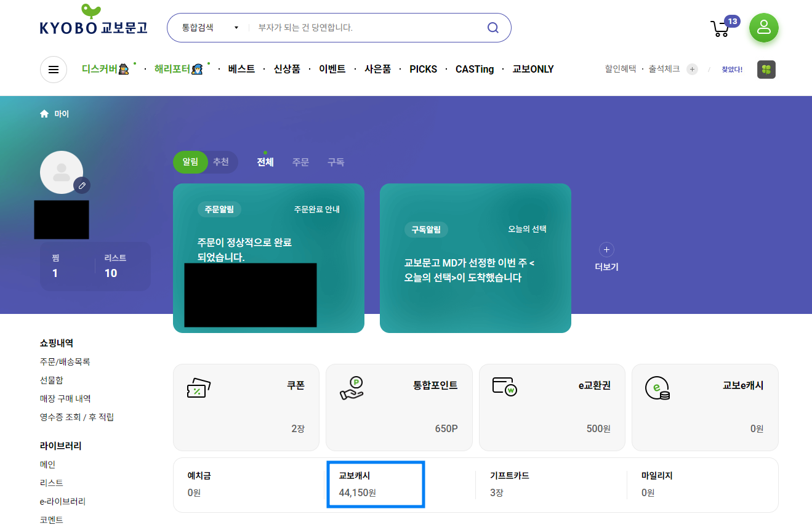The height and width of the screenshot is (530, 812).
Task: Open the 주문알림 notification card
Action: (x=268, y=259)
